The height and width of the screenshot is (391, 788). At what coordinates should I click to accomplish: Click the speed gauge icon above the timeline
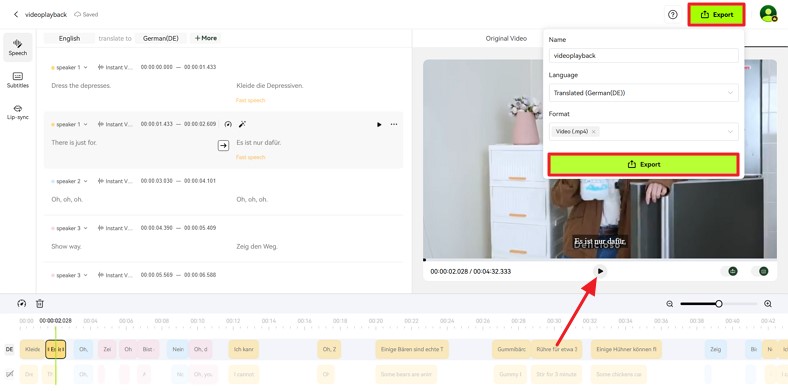coord(22,304)
